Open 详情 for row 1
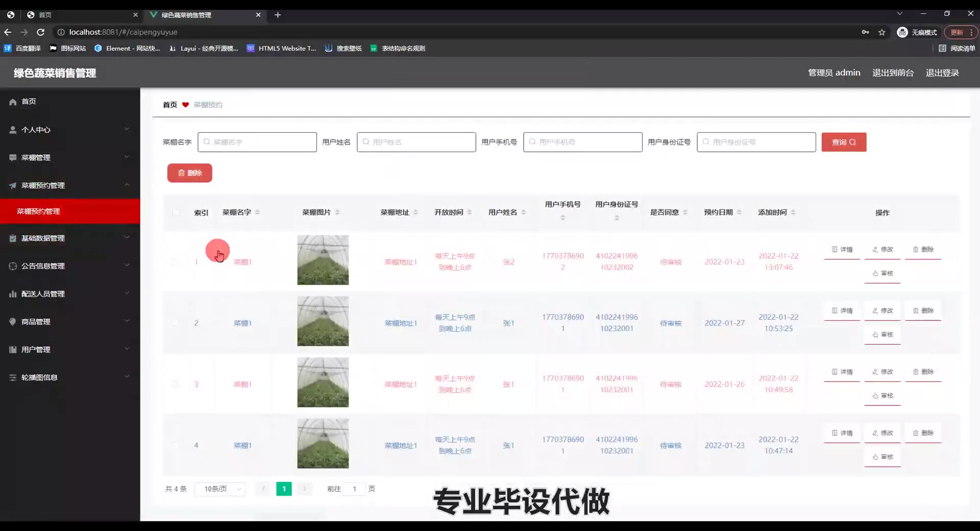Image resolution: width=980 pixels, height=531 pixels. point(842,250)
